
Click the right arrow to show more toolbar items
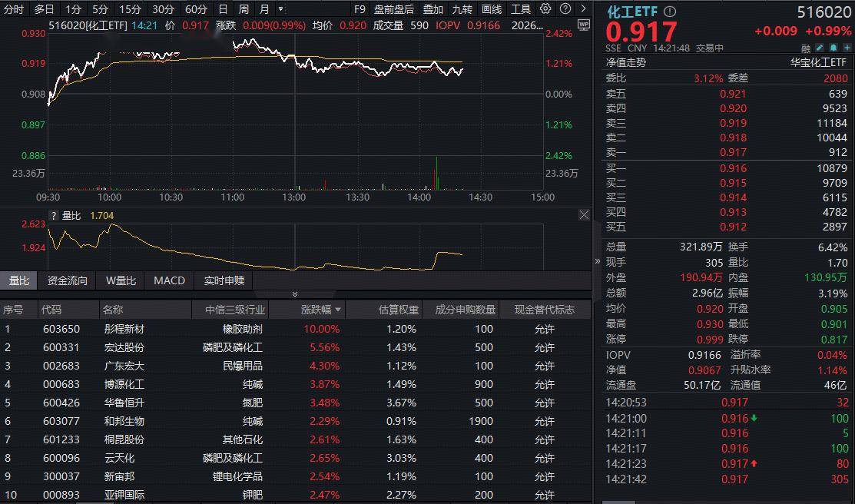584,8
